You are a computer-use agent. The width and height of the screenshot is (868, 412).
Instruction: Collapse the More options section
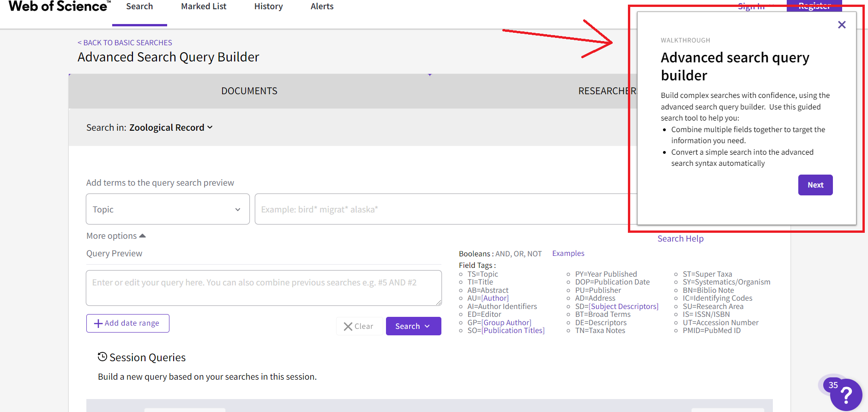point(116,236)
